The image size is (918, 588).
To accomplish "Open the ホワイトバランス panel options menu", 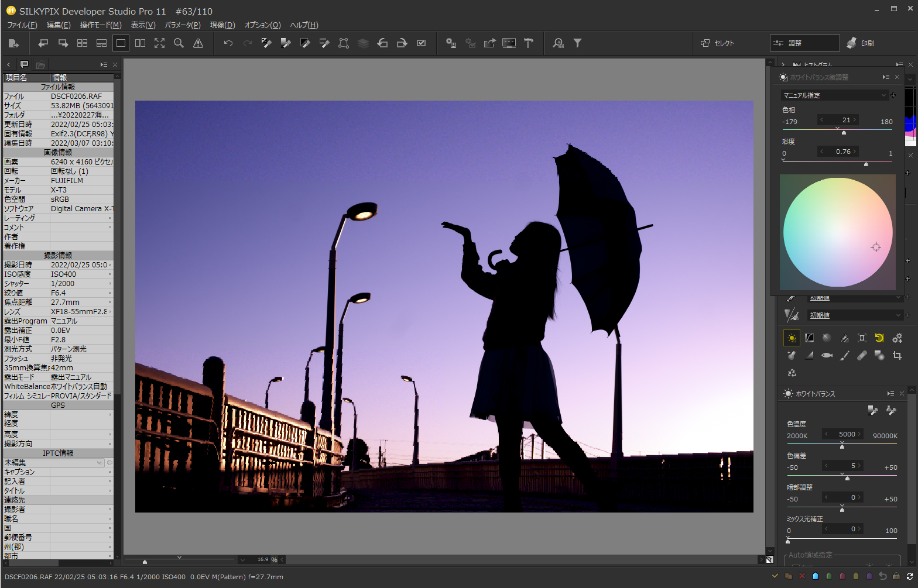I will coord(890,394).
